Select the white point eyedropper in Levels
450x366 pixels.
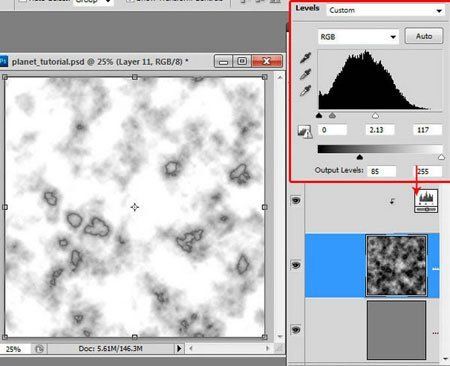click(x=305, y=90)
